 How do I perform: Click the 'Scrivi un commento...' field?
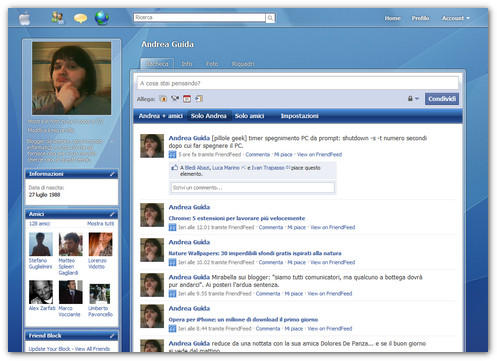(x=253, y=188)
